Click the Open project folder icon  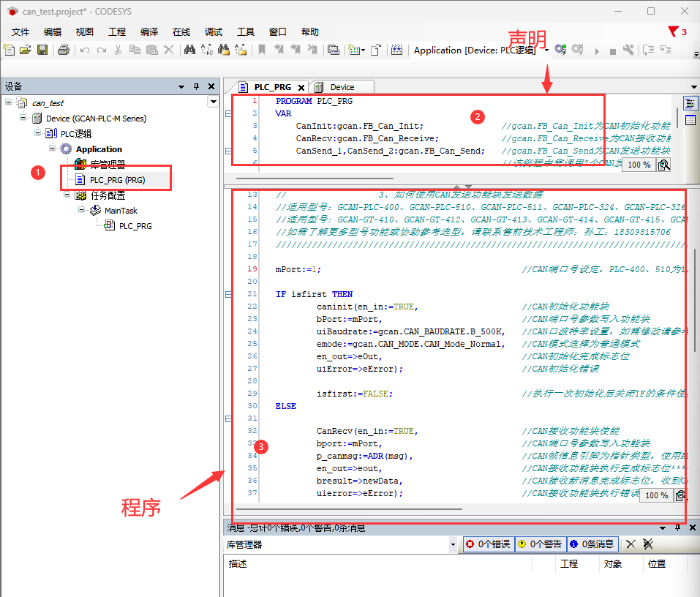[x=26, y=50]
